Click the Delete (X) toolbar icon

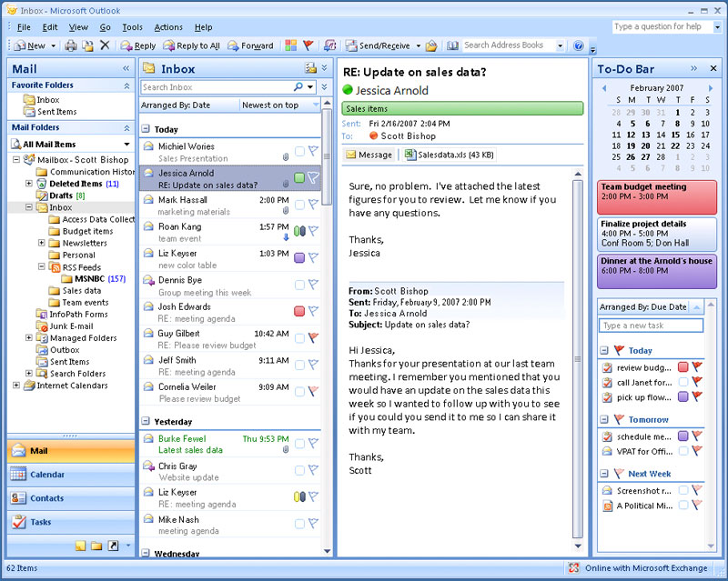105,45
